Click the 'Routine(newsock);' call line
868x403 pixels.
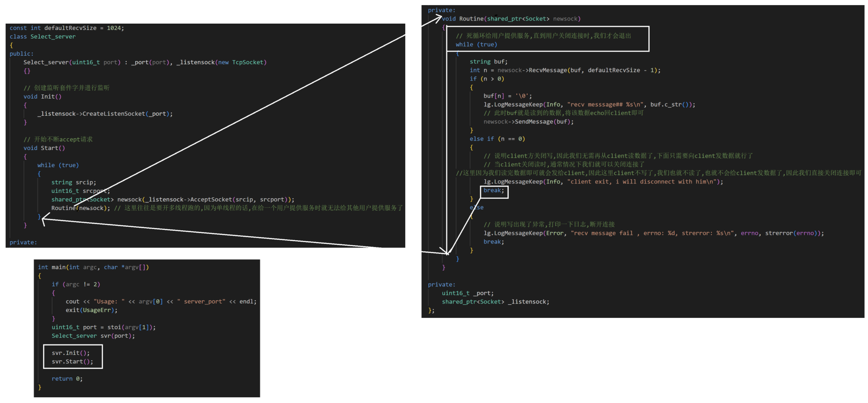click(80, 208)
